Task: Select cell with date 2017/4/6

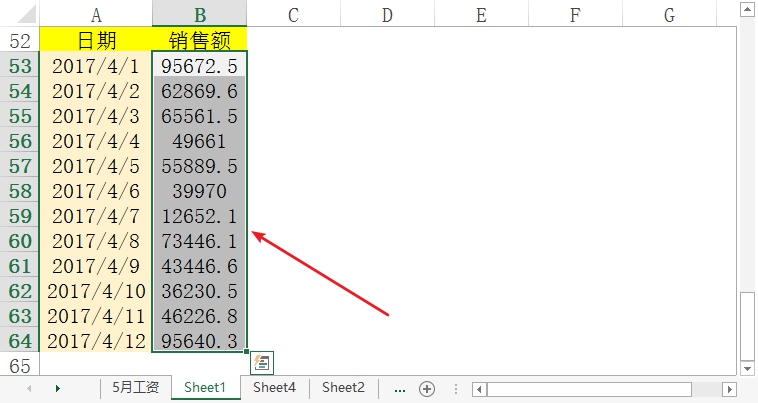Action: pos(96,191)
